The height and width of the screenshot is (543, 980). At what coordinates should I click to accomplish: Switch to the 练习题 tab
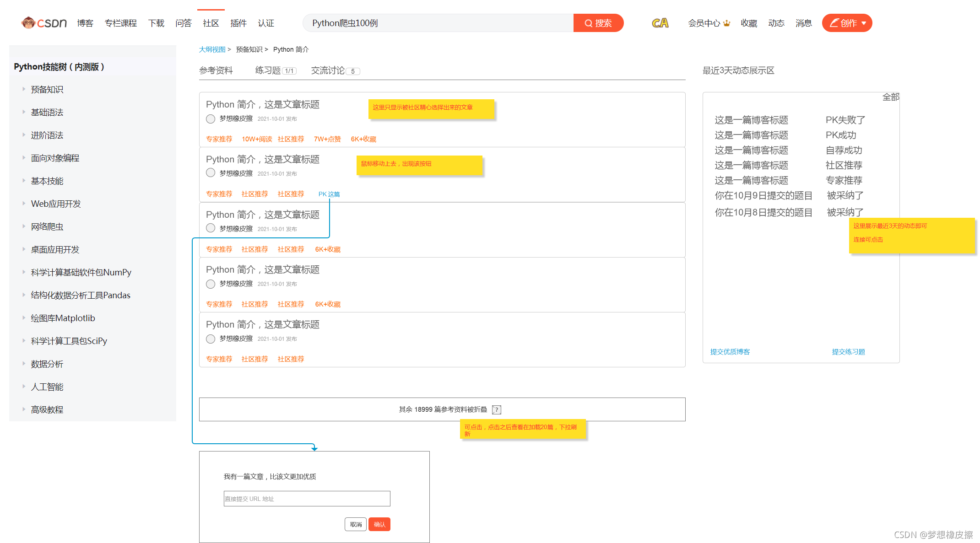tap(268, 70)
